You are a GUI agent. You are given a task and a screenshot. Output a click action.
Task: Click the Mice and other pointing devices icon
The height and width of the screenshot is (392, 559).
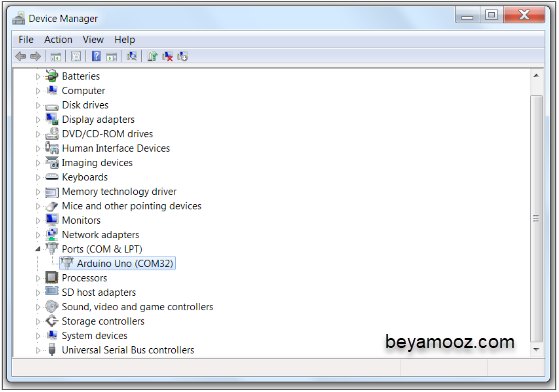pos(52,206)
